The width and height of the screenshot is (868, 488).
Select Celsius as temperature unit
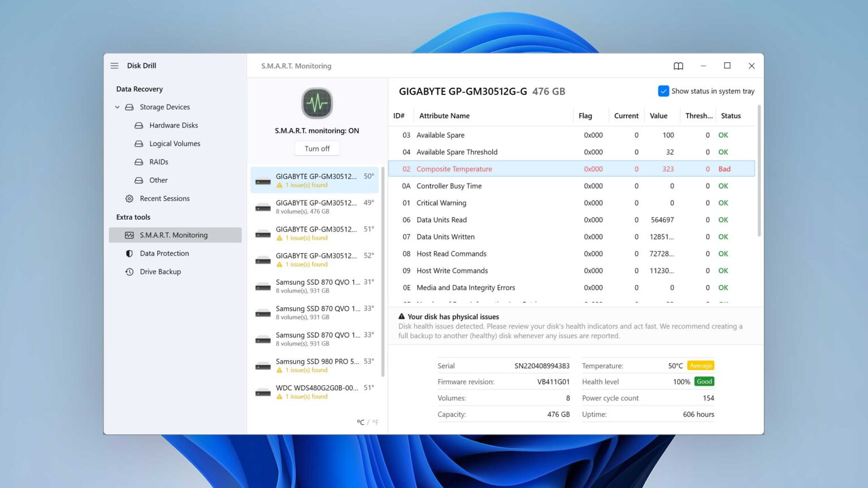[x=361, y=422]
